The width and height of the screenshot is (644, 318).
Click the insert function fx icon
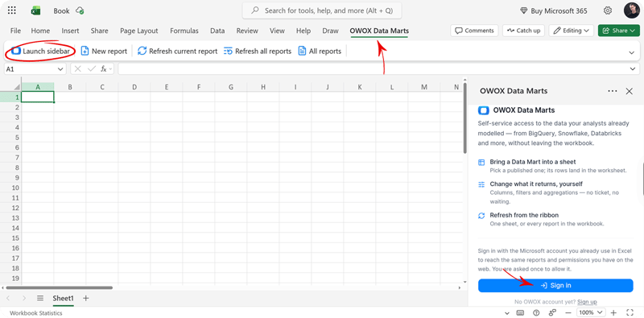tap(104, 69)
